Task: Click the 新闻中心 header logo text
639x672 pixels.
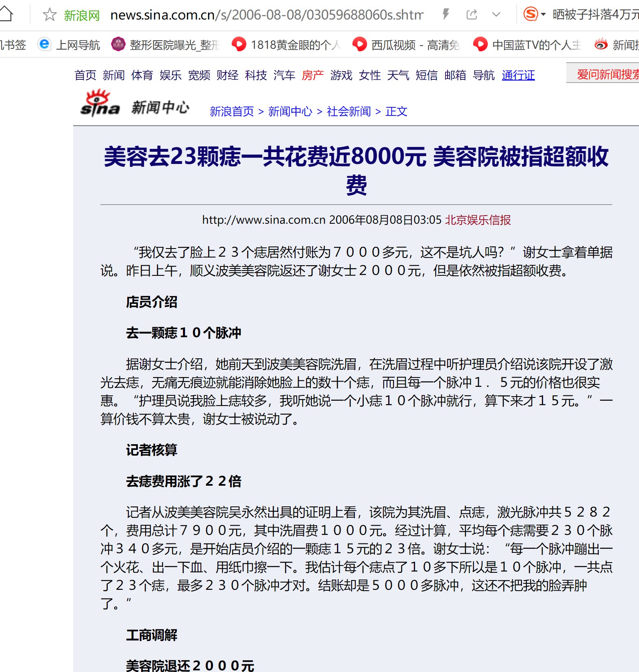Action: point(160,107)
